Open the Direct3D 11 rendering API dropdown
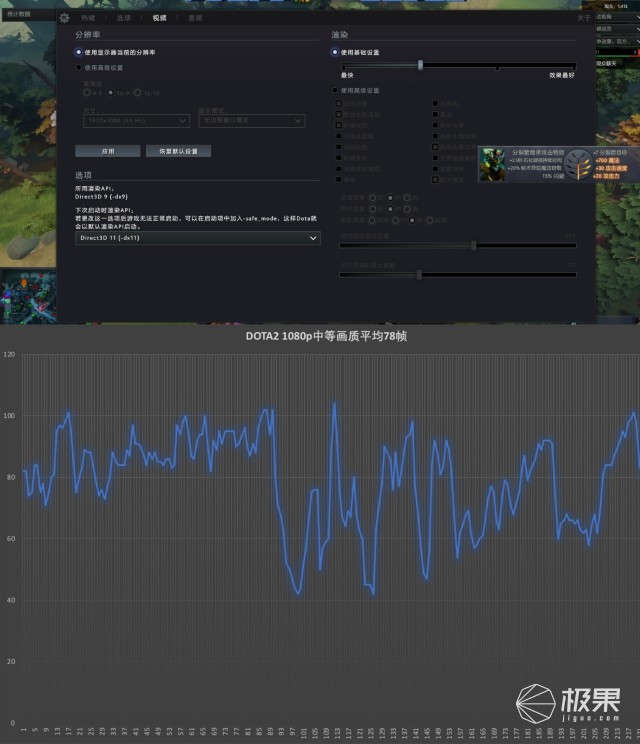Image resolution: width=640 pixels, height=744 pixels. click(198, 238)
